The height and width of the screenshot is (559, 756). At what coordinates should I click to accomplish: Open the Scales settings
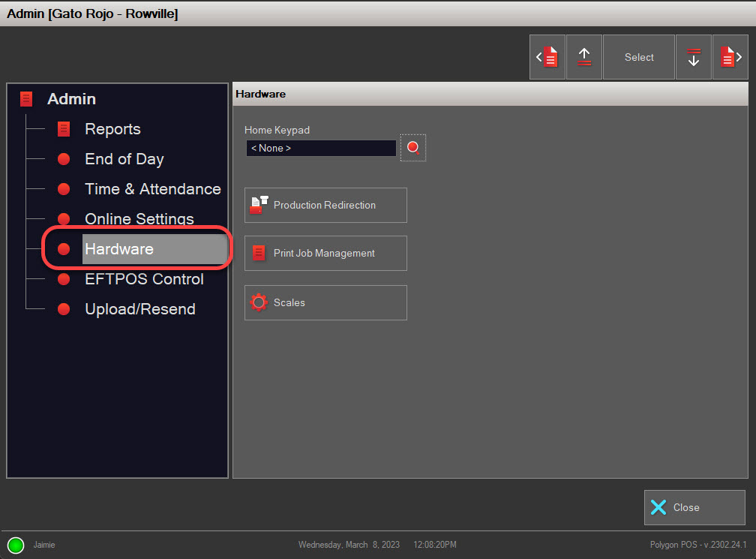325,302
